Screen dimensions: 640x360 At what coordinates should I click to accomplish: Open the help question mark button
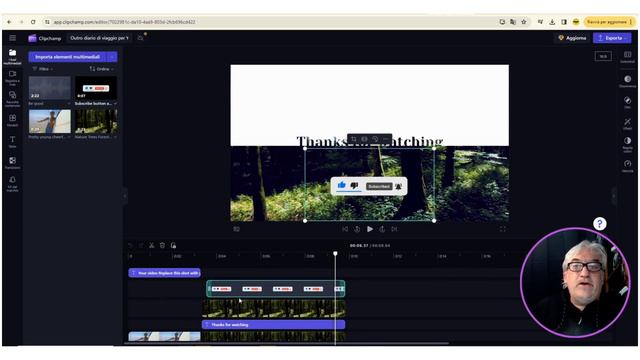[x=599, y=223]
